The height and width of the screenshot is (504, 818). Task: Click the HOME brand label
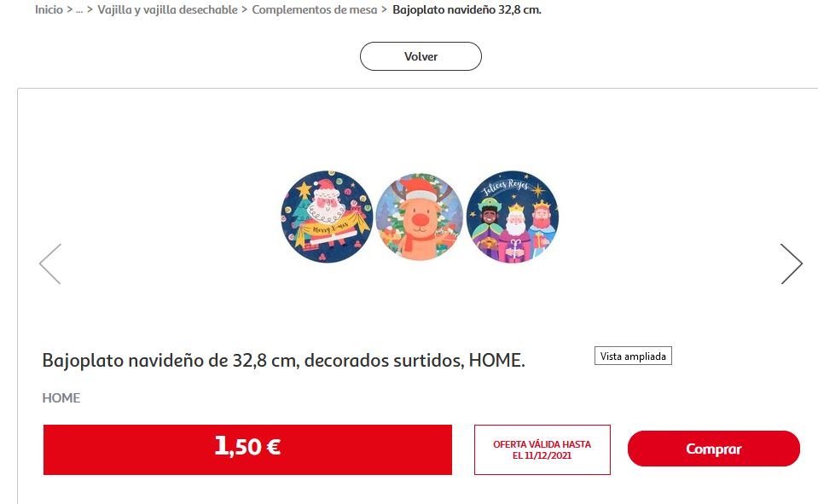point(61,398)
